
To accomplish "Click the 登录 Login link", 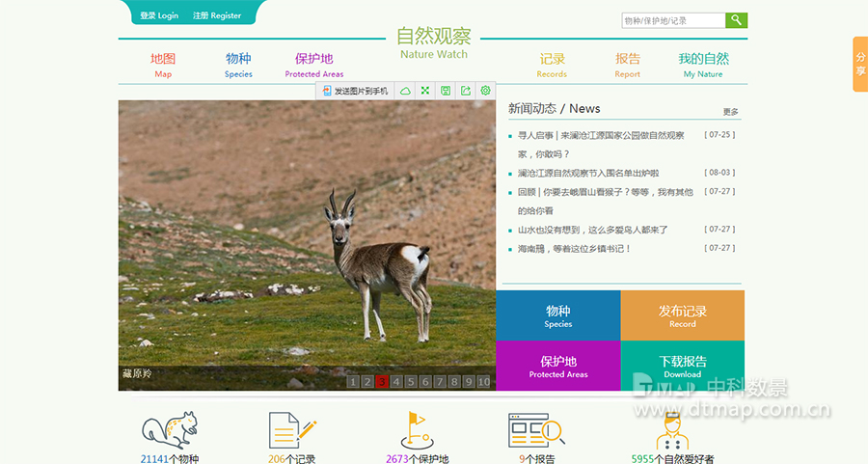I will pos(159,16).
